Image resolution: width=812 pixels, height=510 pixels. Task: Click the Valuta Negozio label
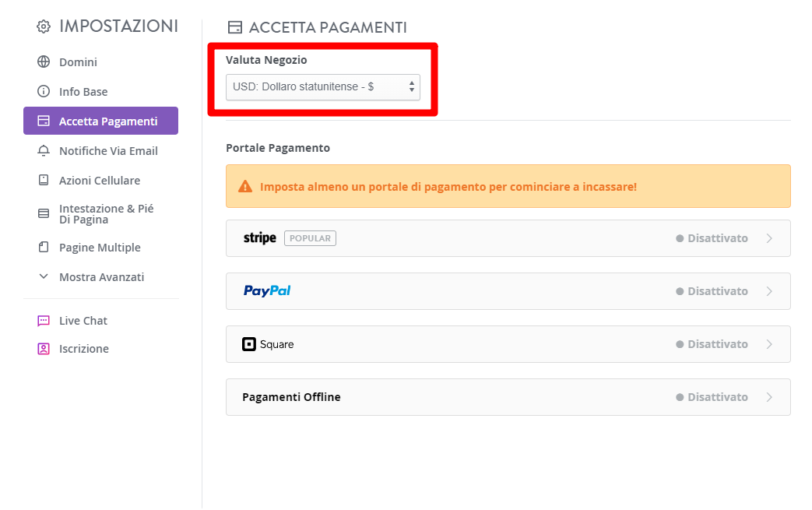pos(266,59)
